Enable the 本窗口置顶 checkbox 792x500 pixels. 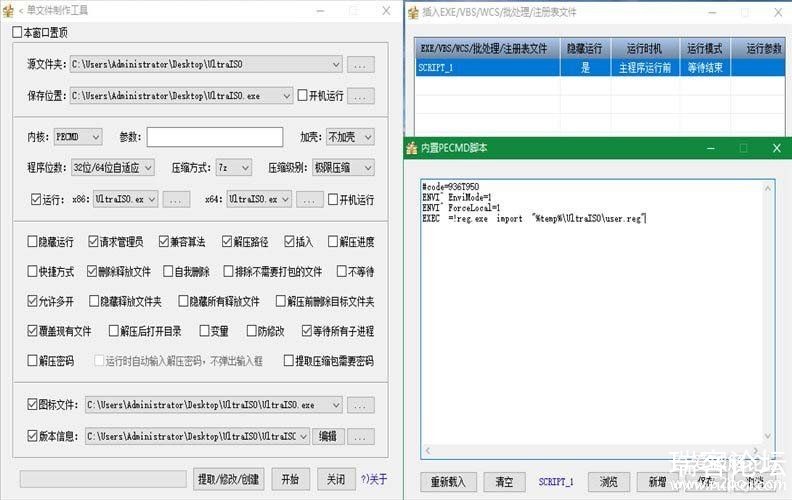click(x=17, y=33)
